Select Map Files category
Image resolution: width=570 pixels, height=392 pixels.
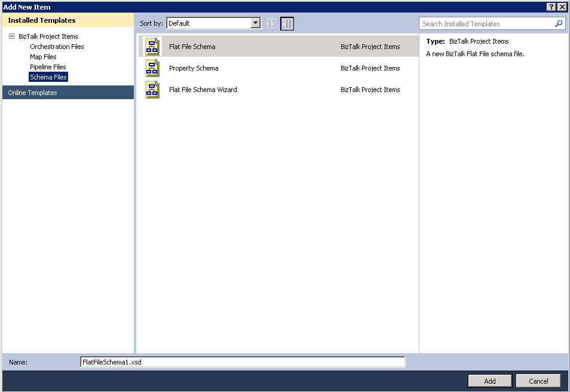[x=43, y=57]
